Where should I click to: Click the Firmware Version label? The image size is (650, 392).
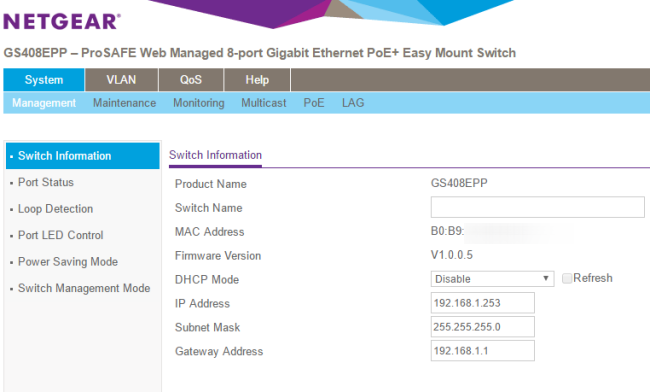(218, 256)
